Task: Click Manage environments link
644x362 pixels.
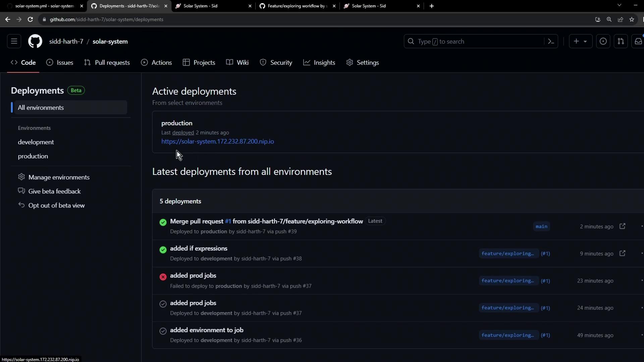Action: (x=59, y=177)
